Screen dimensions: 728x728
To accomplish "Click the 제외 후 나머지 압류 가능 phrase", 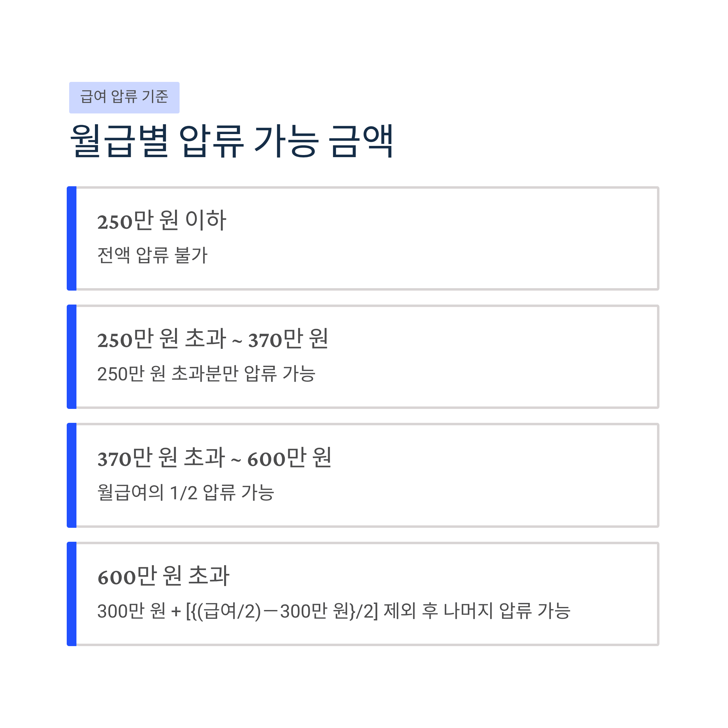I will 477,611.
